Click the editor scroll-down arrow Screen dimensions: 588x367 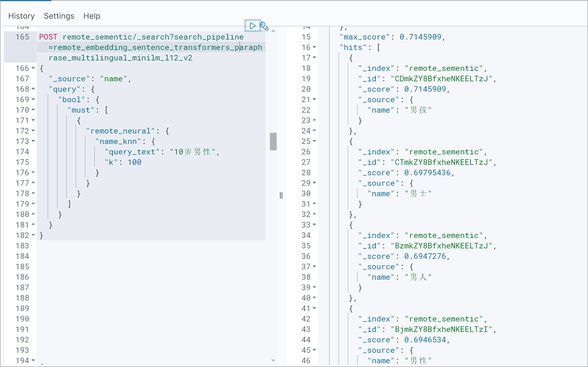point(273,361)
